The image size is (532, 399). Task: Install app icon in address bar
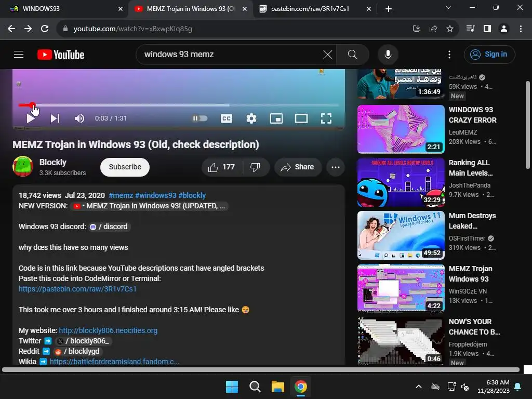point(416,29)
